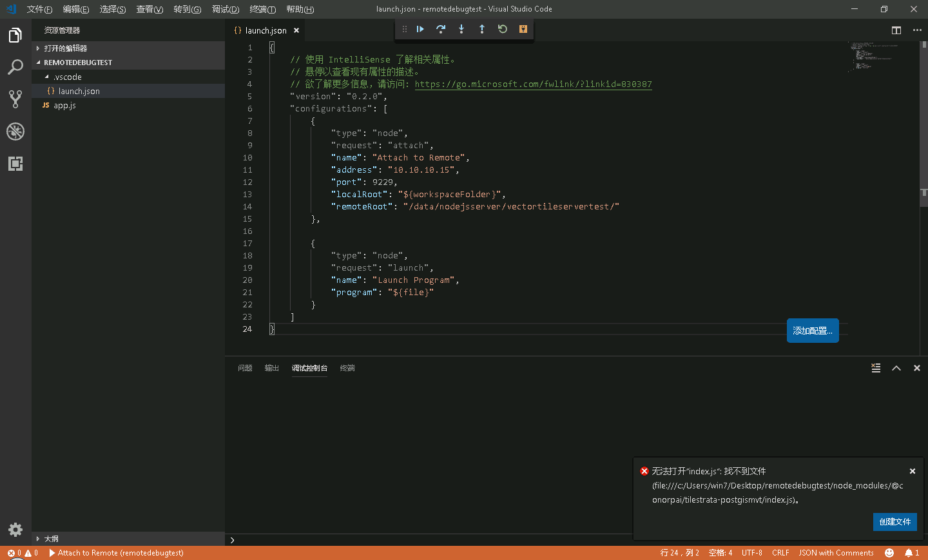The width and height of the screenshot is (928, 560).
Task: Clear the debug console output
Action: click(876, 368)
